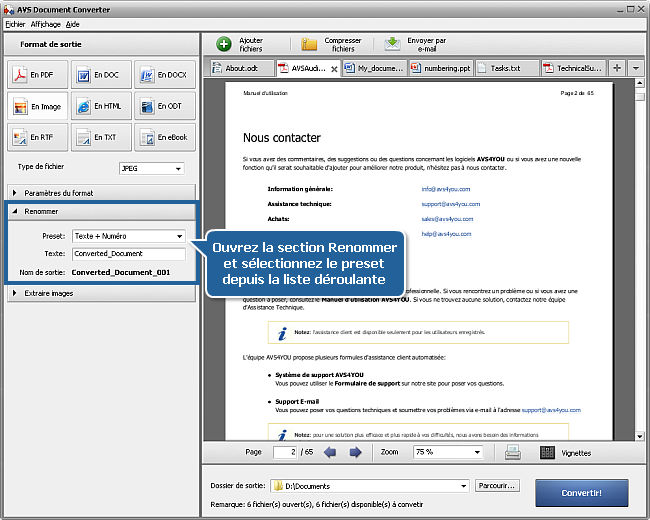
Task: Open the Preset Texte + Numéro dropdown
Action: tap(129, 236)
